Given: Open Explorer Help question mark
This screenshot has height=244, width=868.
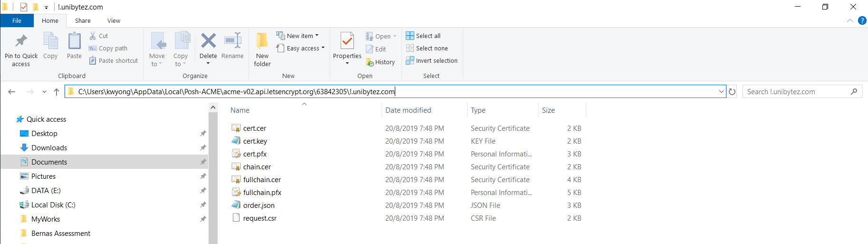Looking at the screenshot, I should [x=862, y=20].
